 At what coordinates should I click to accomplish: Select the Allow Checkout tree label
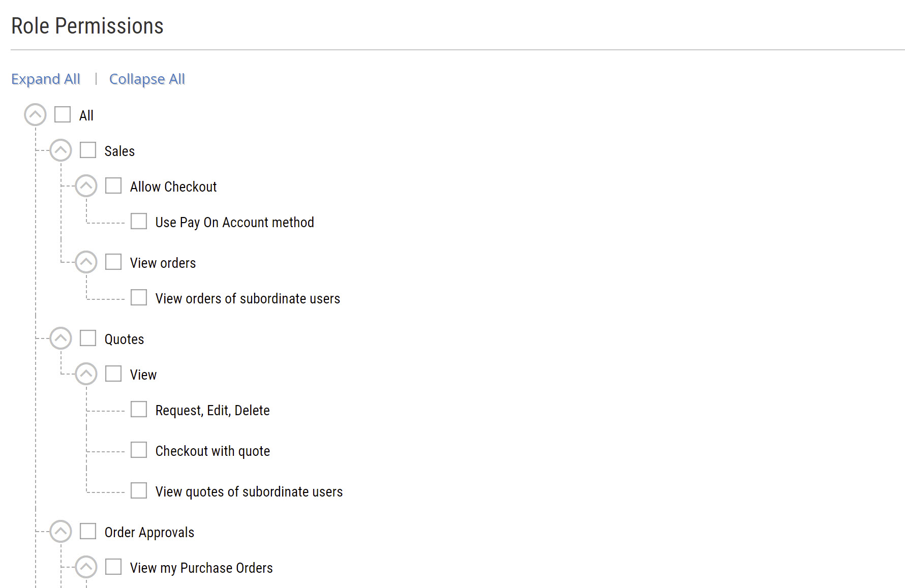173,187
